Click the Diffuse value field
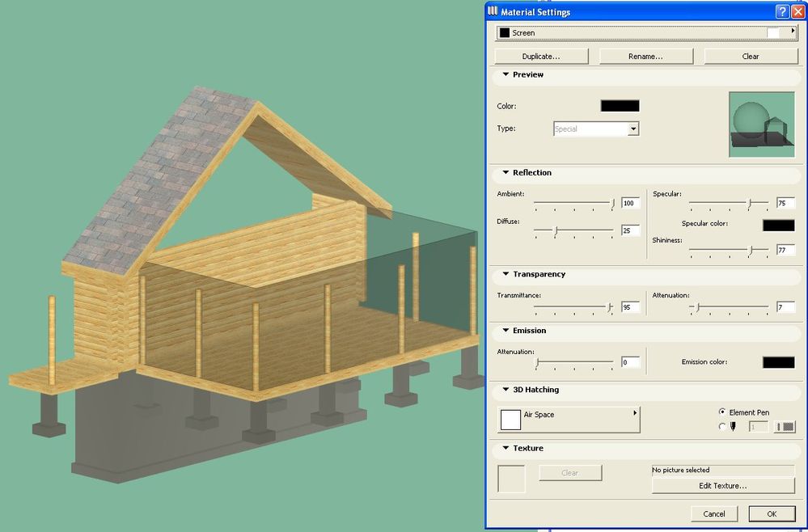 630,230
